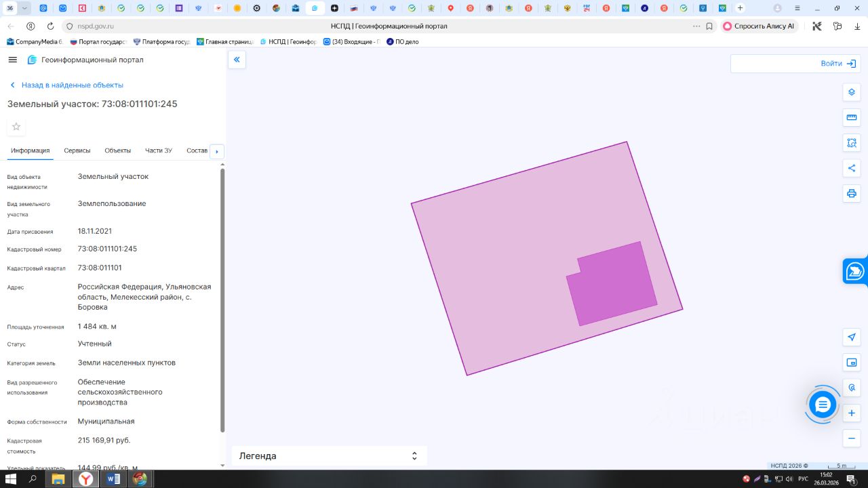Open Word from the Windows taskbar
This screenshot has width=868, height=488.
[113, 479]
